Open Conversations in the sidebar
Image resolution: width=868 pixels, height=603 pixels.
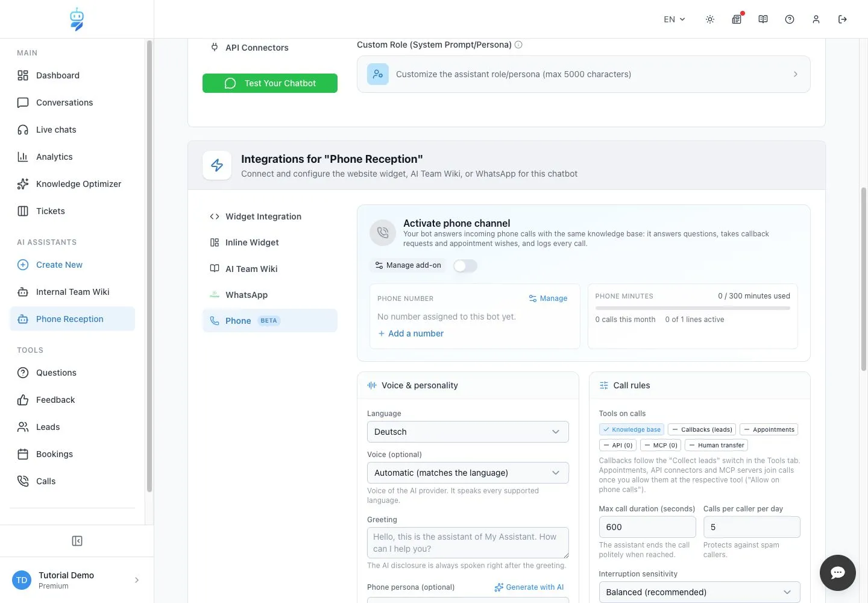72,103
